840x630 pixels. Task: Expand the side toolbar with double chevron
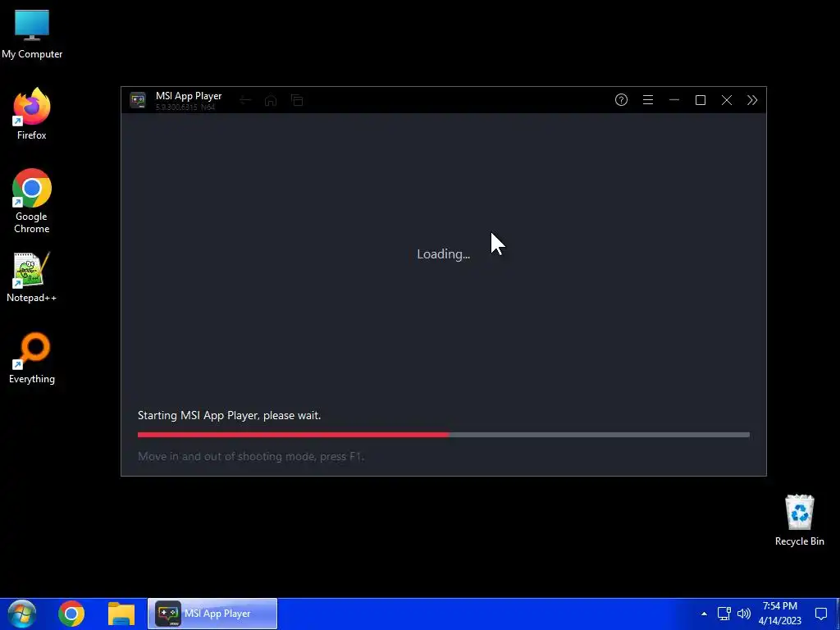(x=752, y=100)
